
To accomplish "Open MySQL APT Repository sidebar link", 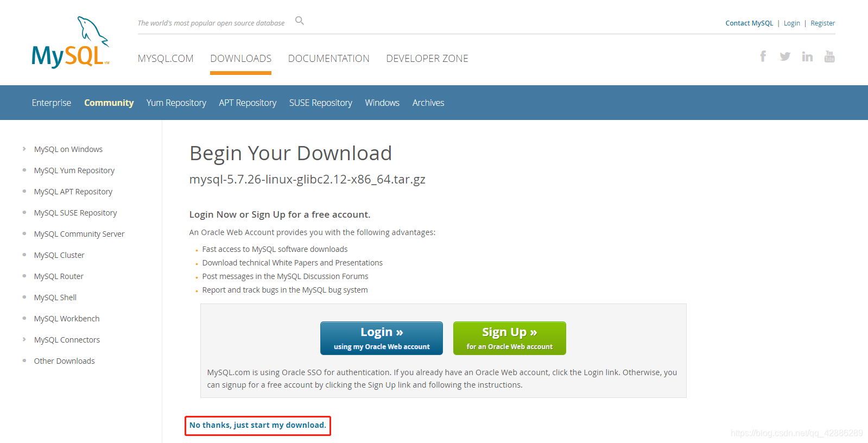I will pos(73,192).
